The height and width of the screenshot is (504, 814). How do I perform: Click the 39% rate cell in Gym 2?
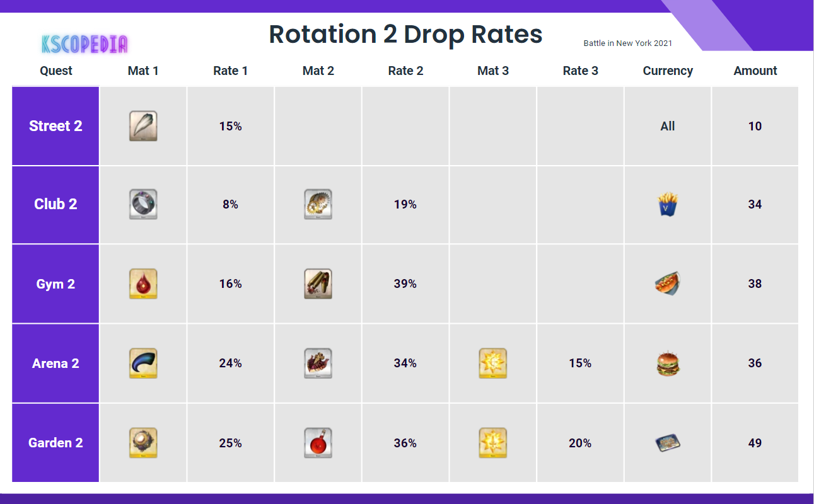click(405, 283)
